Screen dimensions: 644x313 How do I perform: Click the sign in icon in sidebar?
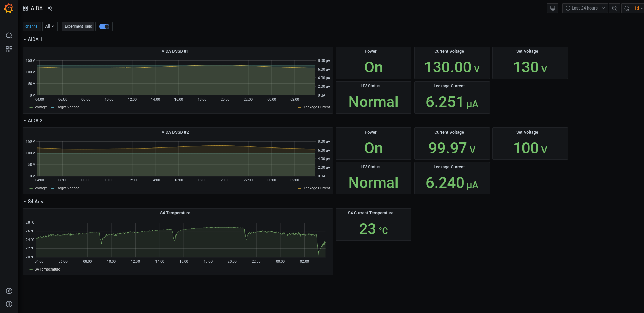[x=9, y=291]
